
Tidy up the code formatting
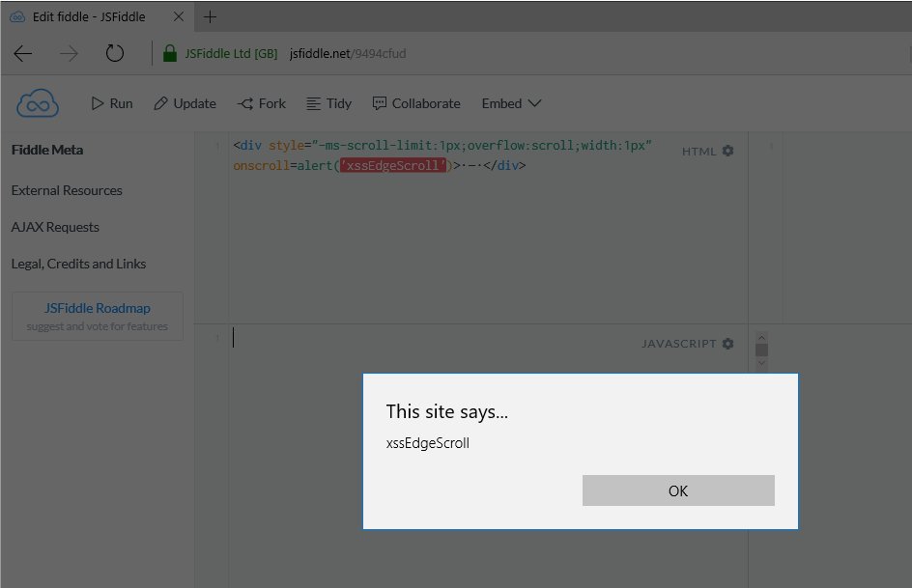click(328, 103)
